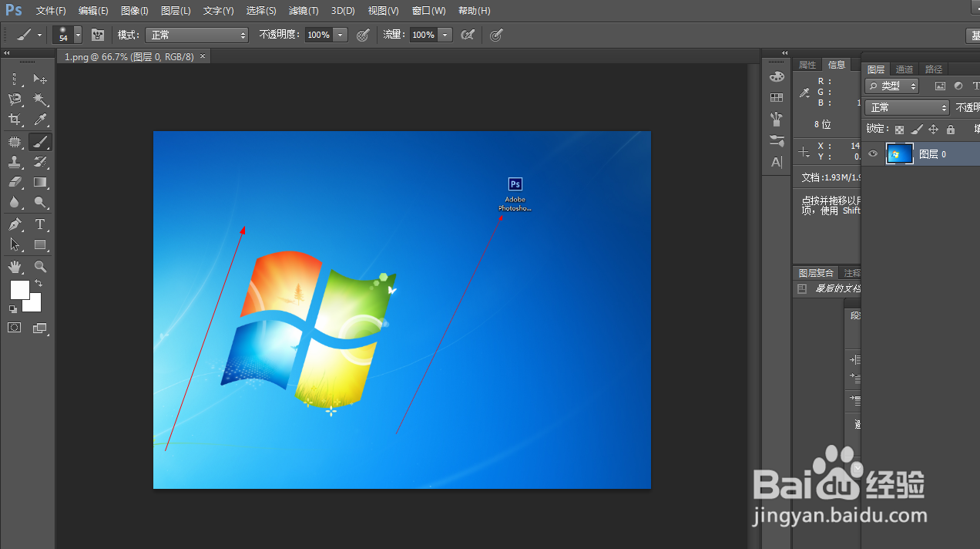Select the Horizontal Type tool
Image resolution: width=980 pixels, height=549 pixels.
pyautogui.click(x=40, y=224)
